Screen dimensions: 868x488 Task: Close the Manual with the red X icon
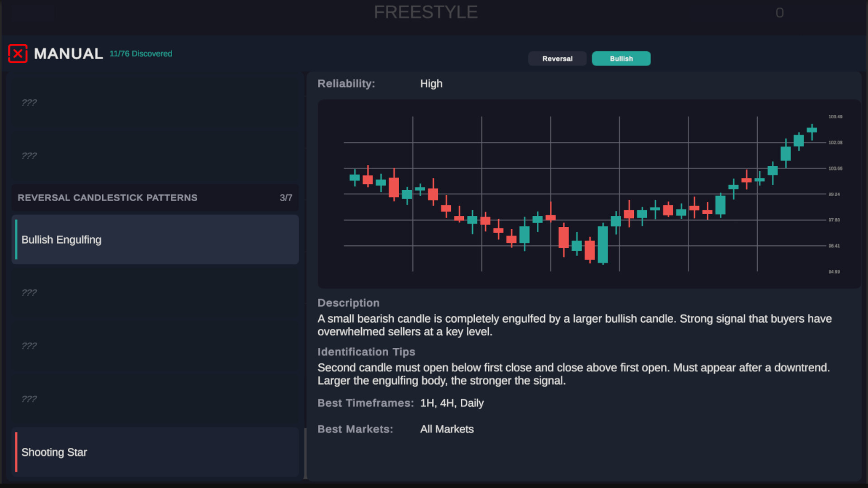coord(18,54)
